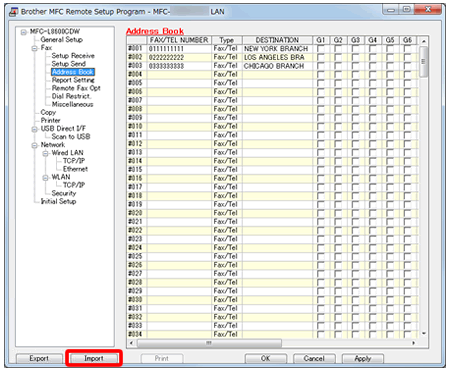Open Copy settings in tree
Viewport: 450px width, 371px height.
pos(48,112)
